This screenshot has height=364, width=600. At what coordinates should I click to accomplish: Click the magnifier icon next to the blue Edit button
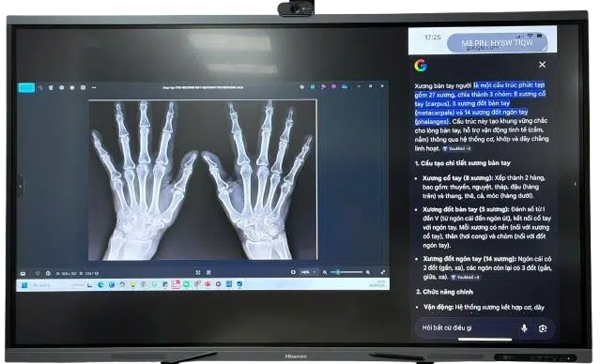tap(40, 87)
